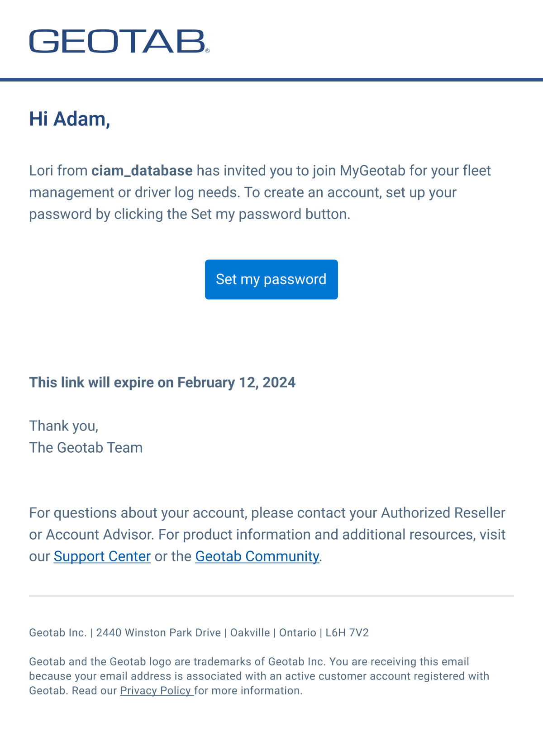The image size is (543, 756).
Task: Select the invitation paragraph text
Action: pyautogui.click(x=260, y=192)
